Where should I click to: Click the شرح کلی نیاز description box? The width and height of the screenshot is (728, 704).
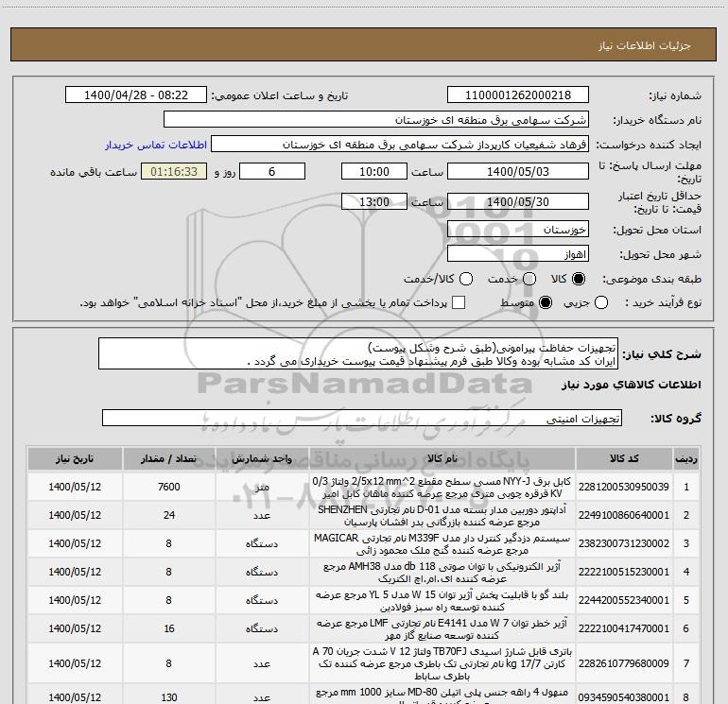[x=358, y=354]
